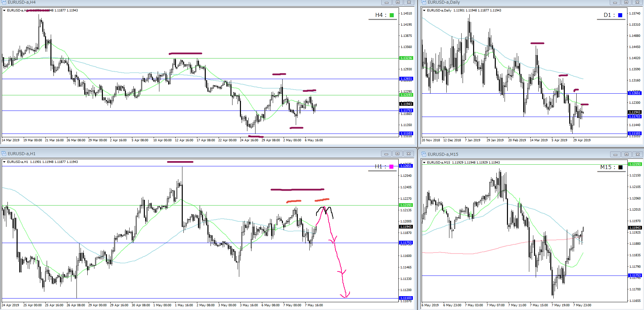Image resolution: width=644 pixels, height=310 pixels.
Task: Click '20 Nov 2018' on the Daily time axis
Action: [431, 140]
